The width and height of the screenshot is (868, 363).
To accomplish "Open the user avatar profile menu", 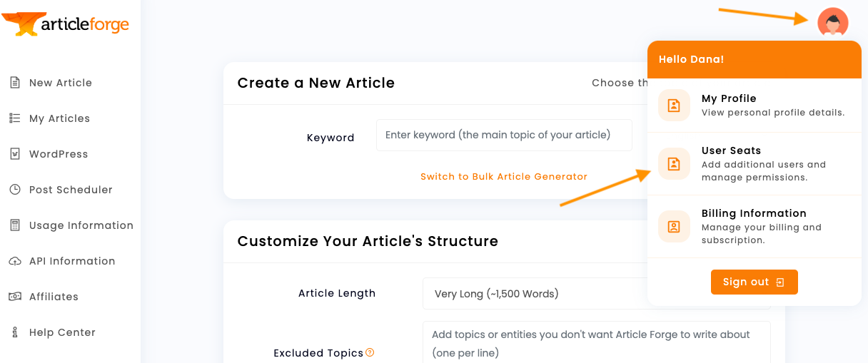I will (x=832, y=23).
